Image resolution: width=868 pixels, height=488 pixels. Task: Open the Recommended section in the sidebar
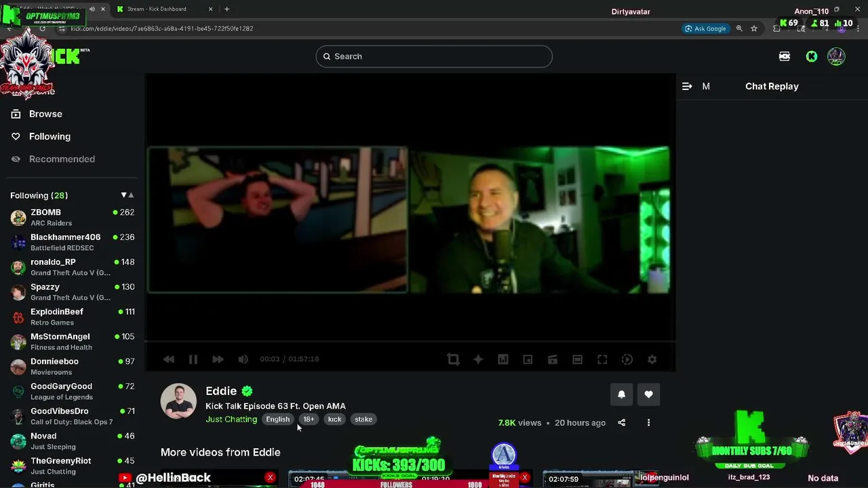(x=62, y=159)
